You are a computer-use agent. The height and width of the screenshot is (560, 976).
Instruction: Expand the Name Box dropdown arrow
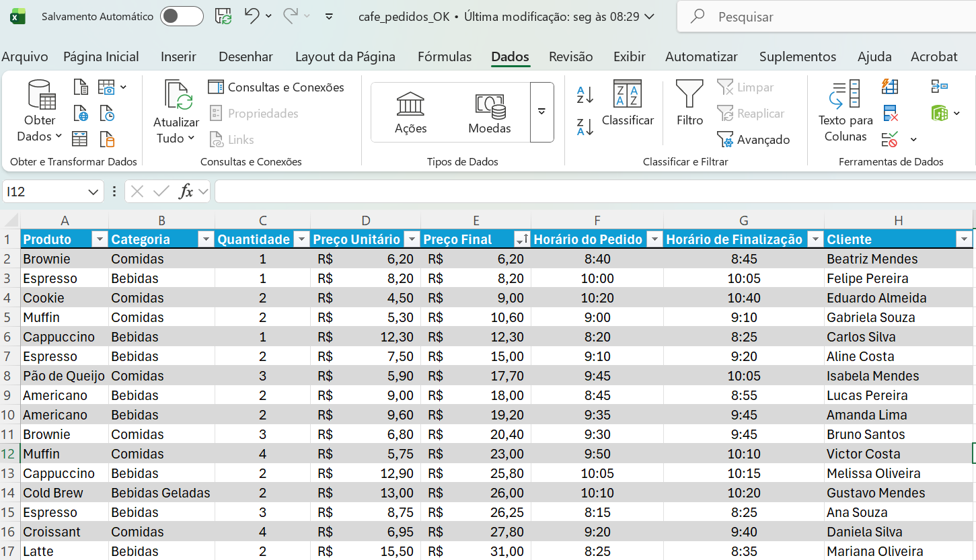(x=93, y=192)
